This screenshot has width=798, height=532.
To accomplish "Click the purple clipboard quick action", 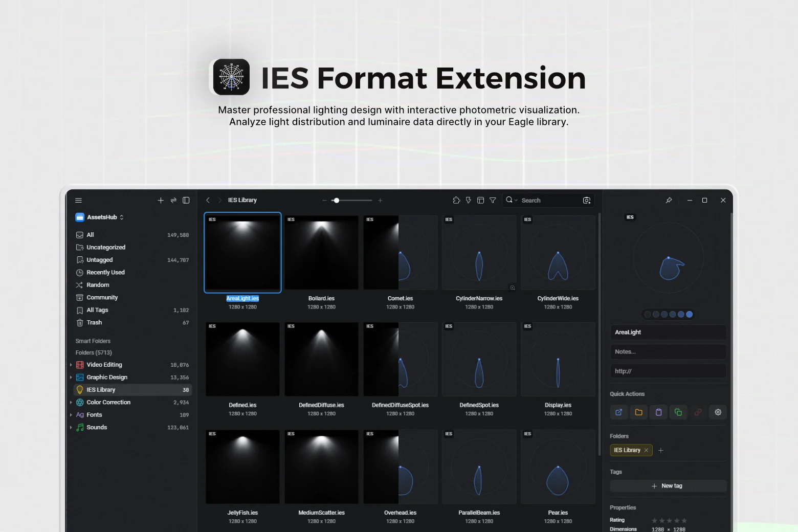I will [x=658, y=412].
